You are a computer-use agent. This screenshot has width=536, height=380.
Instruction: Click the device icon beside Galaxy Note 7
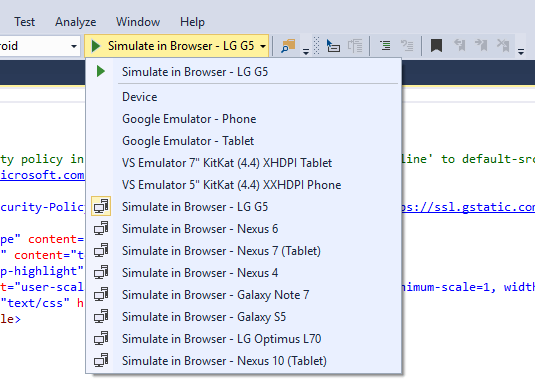(101, 294)
